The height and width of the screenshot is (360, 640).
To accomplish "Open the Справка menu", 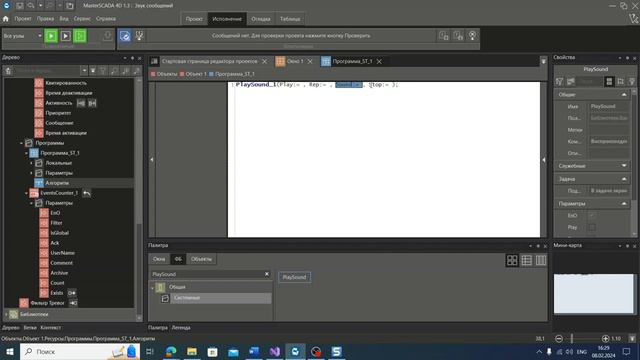I will pos(106,19).
